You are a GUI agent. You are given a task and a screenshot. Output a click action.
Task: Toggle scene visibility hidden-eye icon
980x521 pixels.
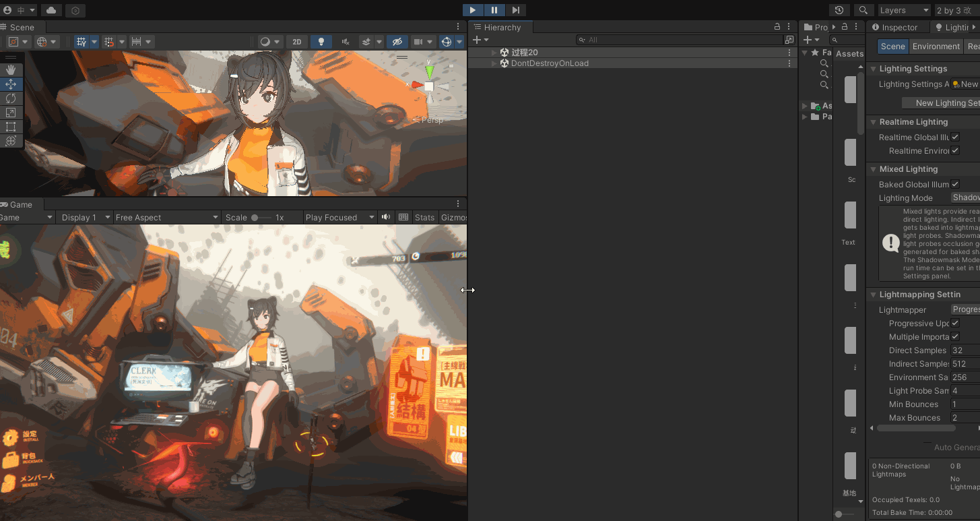[x=398, y=42]
